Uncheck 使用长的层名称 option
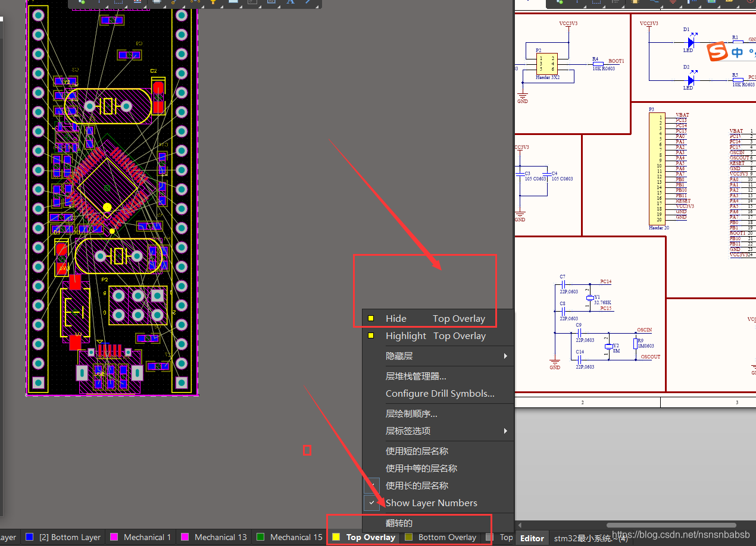 coord(438,485)
